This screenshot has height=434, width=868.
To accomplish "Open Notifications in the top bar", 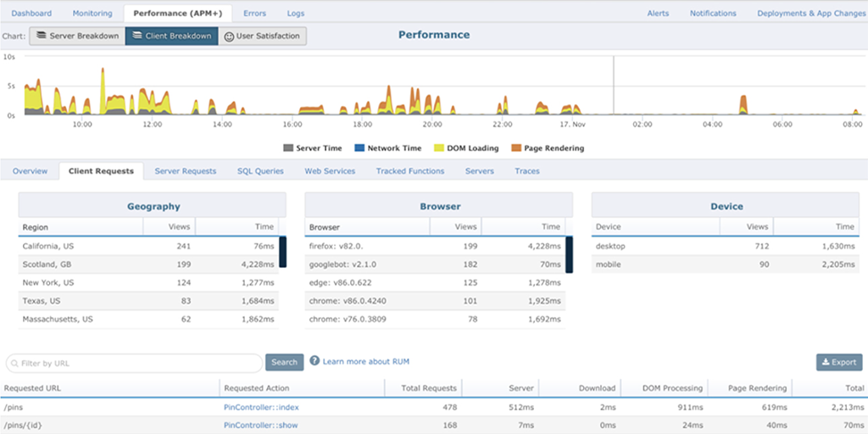I will coord(713,14).
